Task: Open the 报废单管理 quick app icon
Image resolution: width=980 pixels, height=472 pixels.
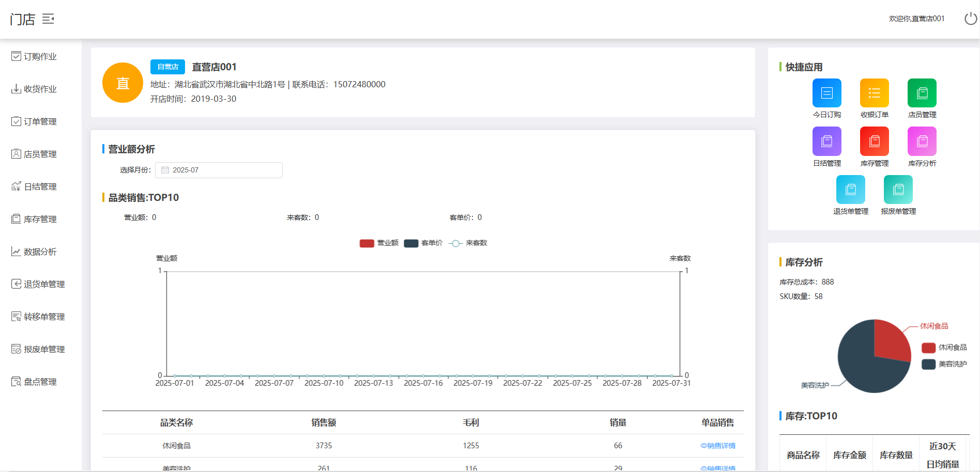Action: pyautogui.click(x=898, y=190)
